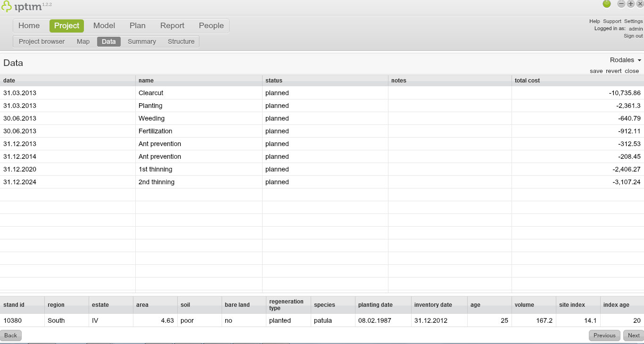Screen dimensions: 644x344
Task: Switch to the Plan section
Action: click(137, 25)
